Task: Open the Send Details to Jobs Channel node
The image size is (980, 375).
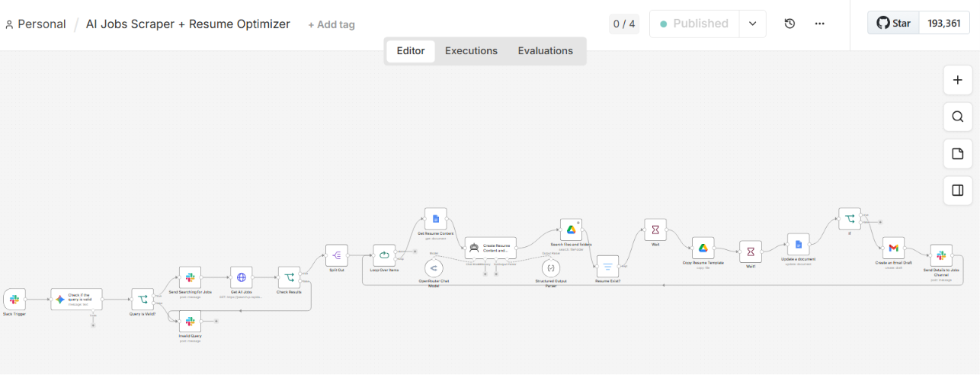Action: tap(941, 255)
